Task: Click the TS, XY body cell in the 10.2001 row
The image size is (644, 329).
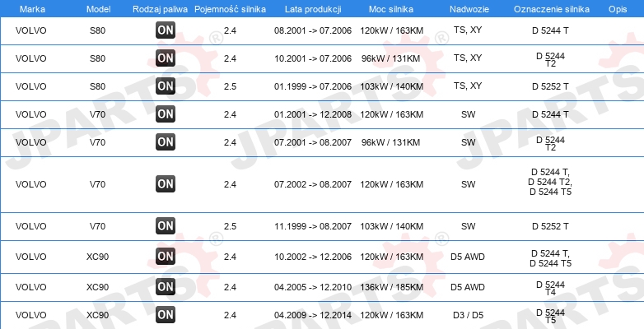Action: click(468, 58)
